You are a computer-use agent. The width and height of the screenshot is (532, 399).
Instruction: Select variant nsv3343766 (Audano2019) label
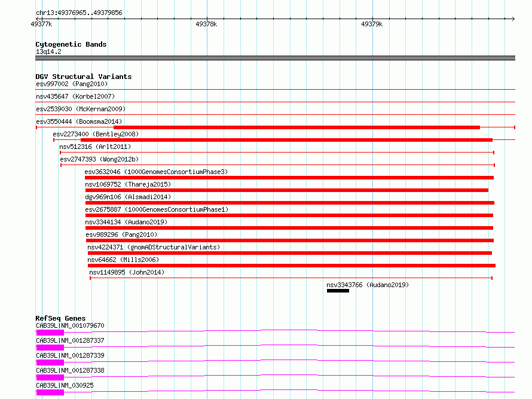(368, 285)
